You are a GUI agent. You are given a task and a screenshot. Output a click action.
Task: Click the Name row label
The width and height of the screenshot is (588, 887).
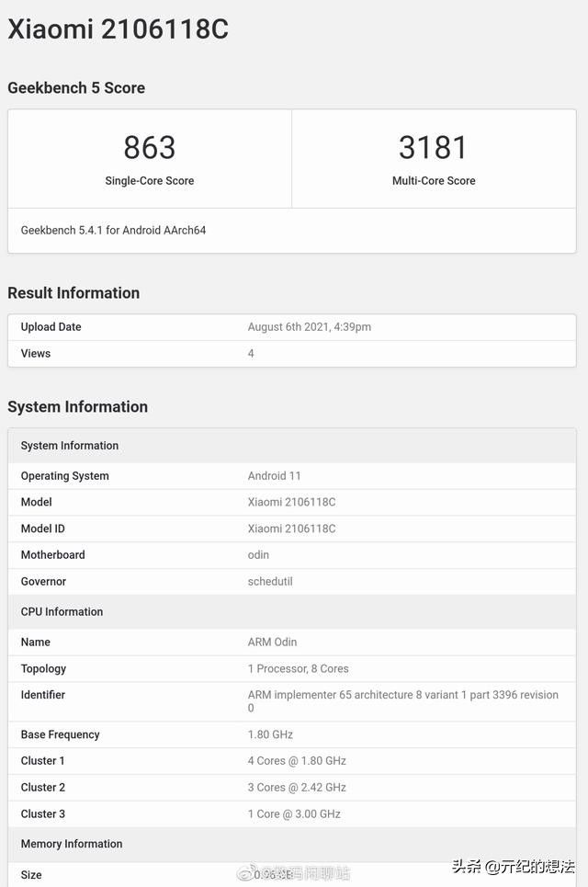click(x=36, y=643)
